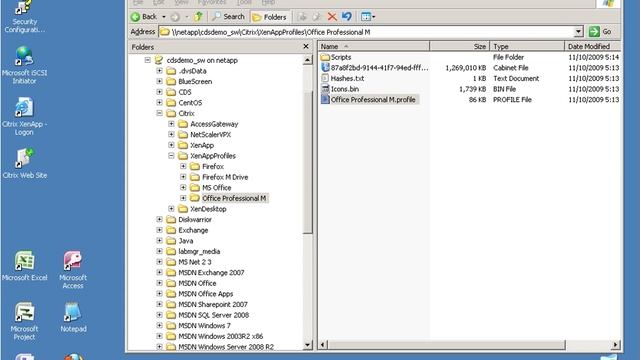The width and height of the screenshot is (640, 360).
Task: Expand the XenDesktop folder node
Action: [171, 209]
